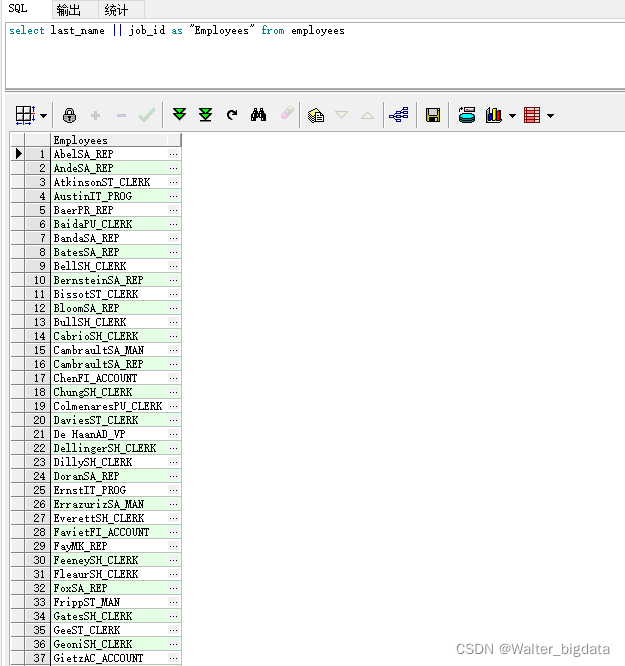Switch to the 统计 tab
Viewport: 625px width, 666px height.
click(116, 9)
